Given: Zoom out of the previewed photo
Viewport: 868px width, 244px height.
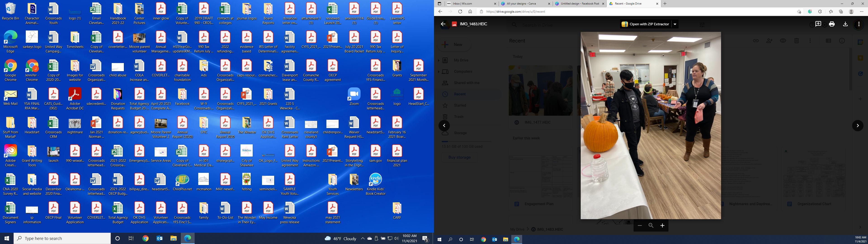Looking at the screenshot, I should 639,225.
